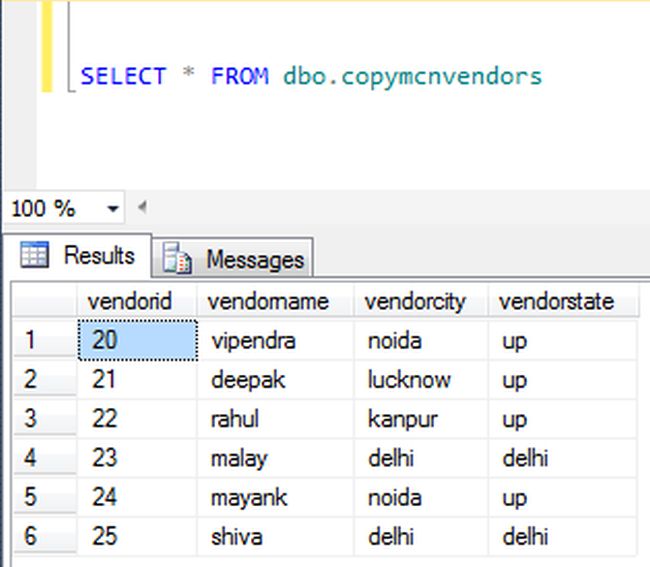Select row header 1
650x567 pixels.
(x=45, y=340)
